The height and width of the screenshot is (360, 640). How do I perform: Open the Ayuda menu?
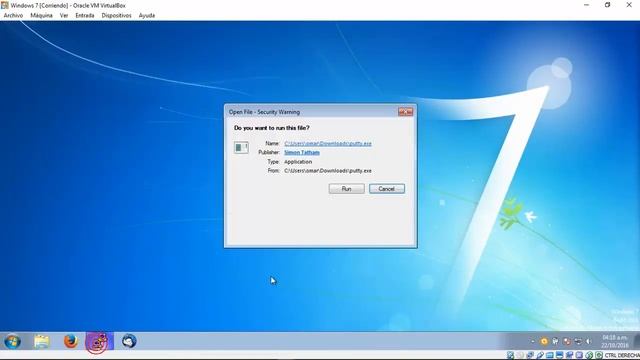tap(147, 16)
